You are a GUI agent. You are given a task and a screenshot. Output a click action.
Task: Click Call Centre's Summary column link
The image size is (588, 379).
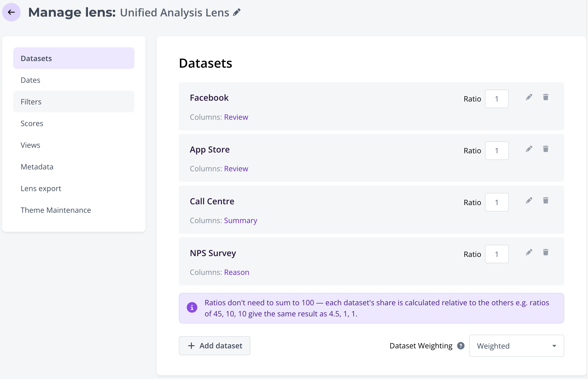click(x=241, y=220)
